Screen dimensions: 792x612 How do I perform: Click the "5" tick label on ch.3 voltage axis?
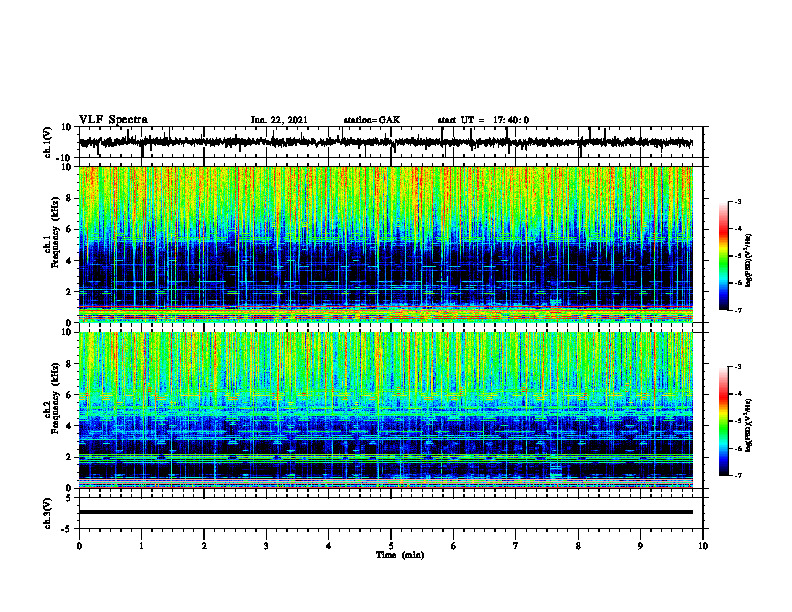click(69, 498)
